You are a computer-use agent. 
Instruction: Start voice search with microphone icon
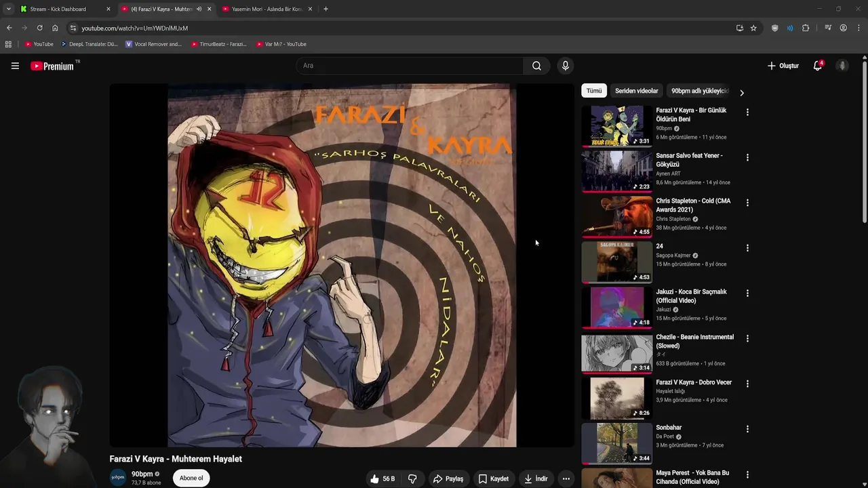click(x=565, y=66)
